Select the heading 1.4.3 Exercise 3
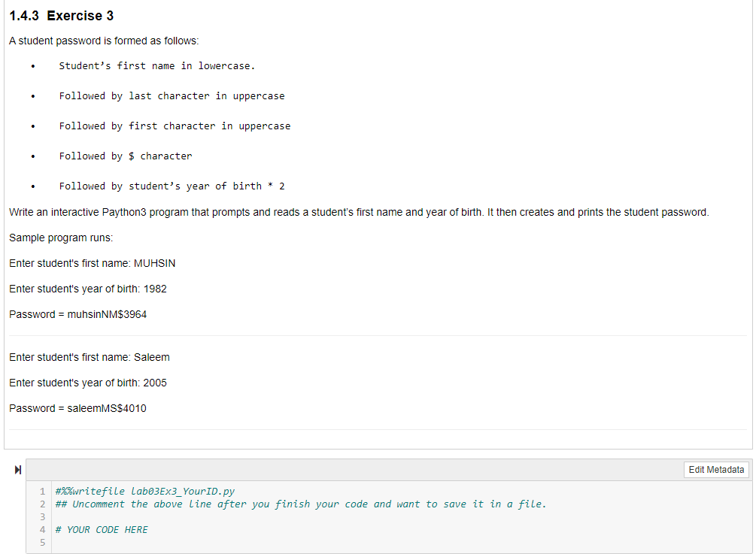This screenshot has width=756, height=554. [x=60, y=15]
